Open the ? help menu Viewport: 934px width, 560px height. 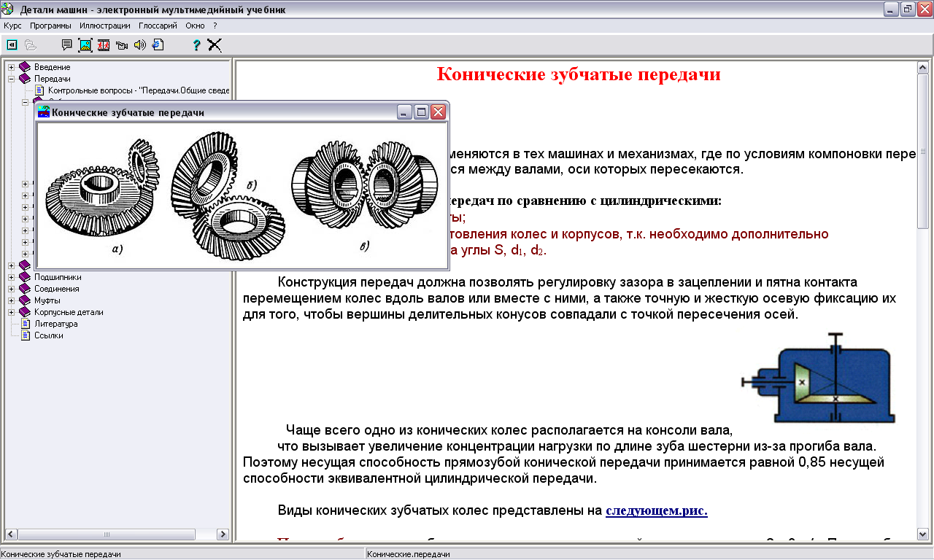click(x=215, y=26)
